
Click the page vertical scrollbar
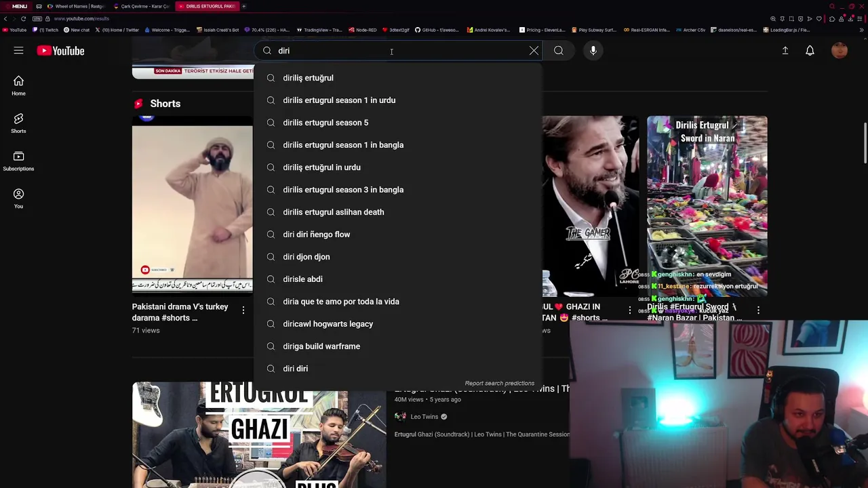865,143
